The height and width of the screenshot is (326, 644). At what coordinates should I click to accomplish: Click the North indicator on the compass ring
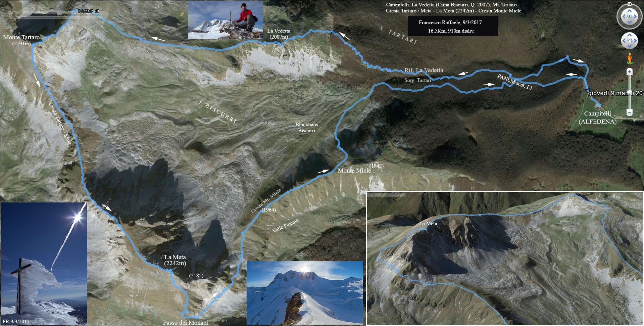(630, 4)
